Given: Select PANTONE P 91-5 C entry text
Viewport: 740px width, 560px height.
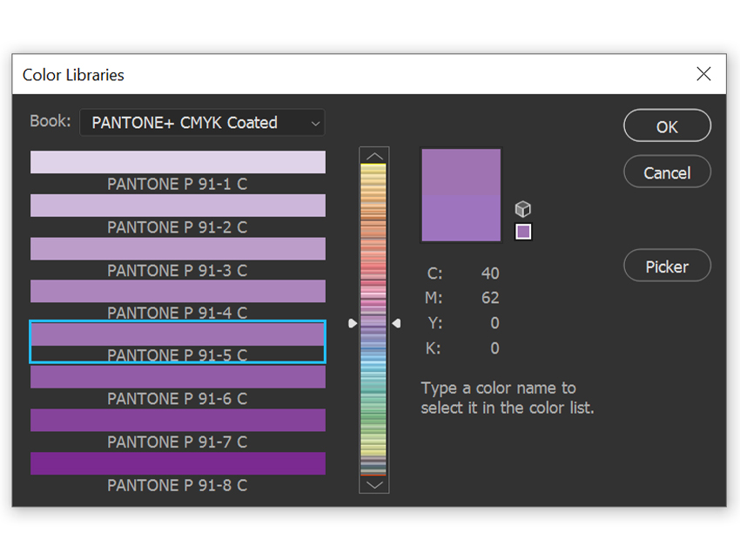Looking at the screenshot, I should [x=178, y=355].
